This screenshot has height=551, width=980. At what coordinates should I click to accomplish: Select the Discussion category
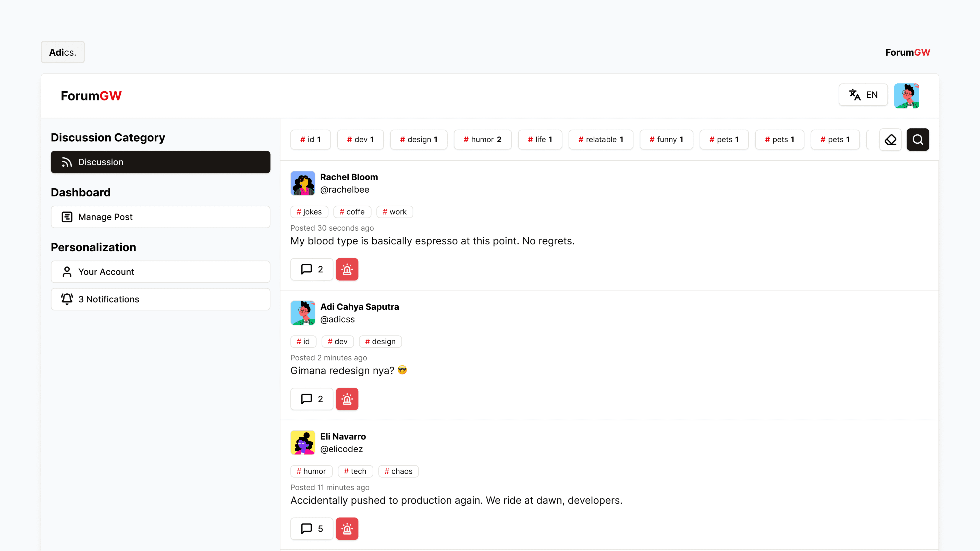click(x=161, y=162)
